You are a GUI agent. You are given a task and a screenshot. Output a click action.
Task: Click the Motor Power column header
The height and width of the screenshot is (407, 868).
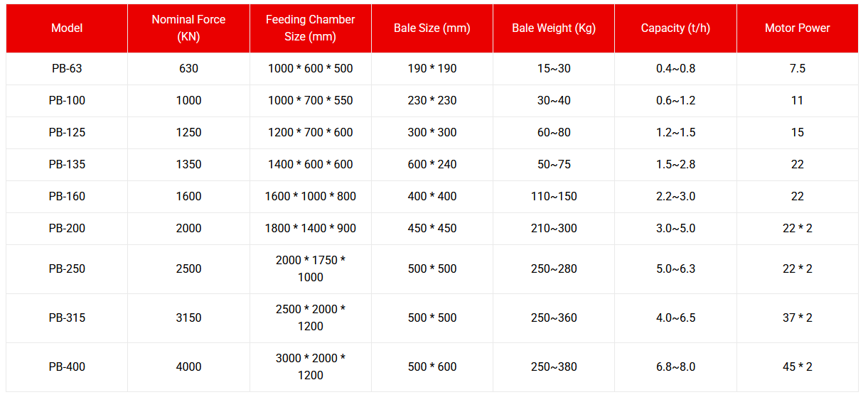pos(797,28)
